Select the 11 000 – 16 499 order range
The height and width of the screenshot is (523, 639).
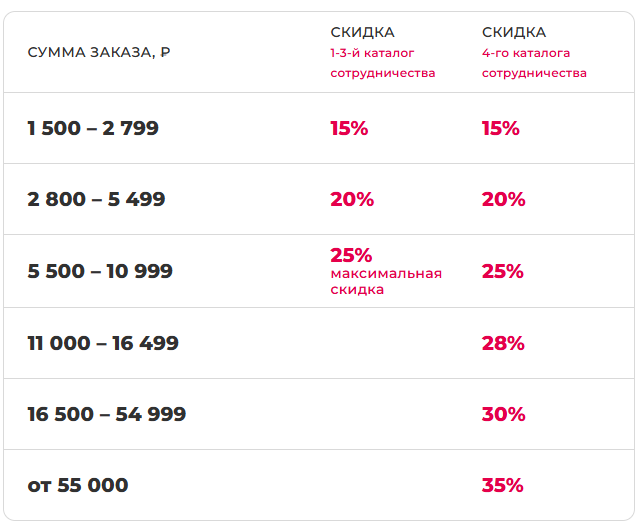(x=103, y=343)
